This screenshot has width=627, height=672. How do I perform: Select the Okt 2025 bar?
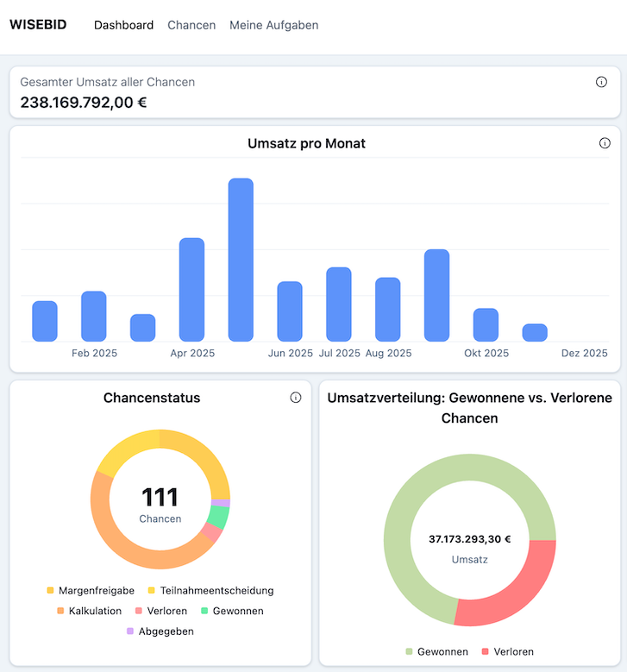click(x=486, y=325)
